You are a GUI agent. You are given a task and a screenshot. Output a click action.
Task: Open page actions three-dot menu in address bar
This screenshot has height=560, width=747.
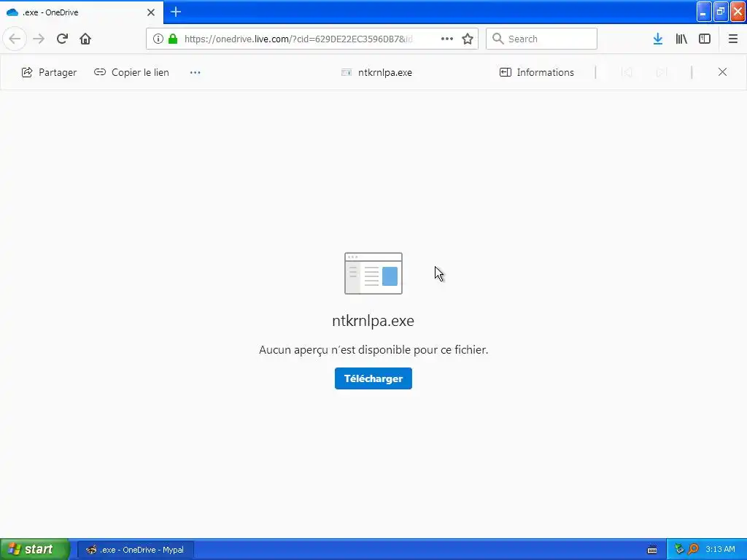click(447, 39)
